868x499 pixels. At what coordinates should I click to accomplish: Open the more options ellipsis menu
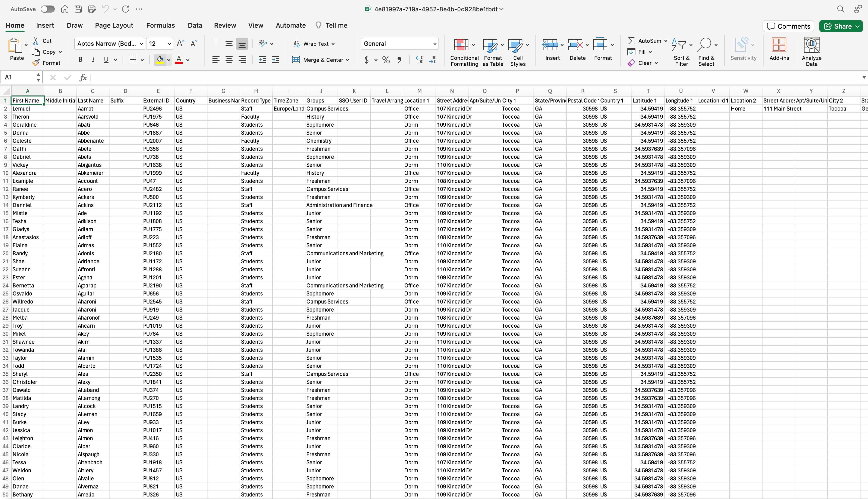pyautogui.click(x=139, y=9)
